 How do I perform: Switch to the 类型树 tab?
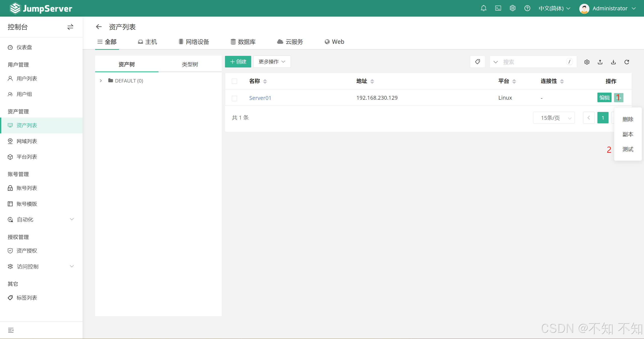[x=190, y=64]
